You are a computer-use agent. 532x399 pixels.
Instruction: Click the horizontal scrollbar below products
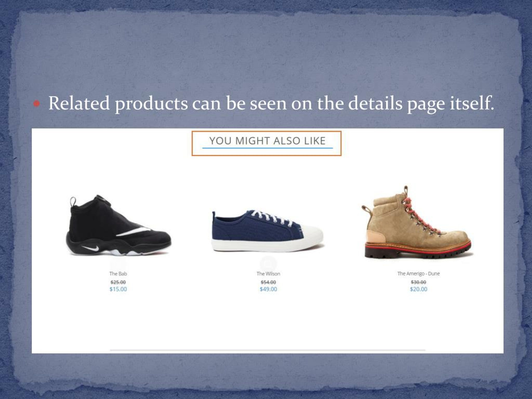[268, 350]
